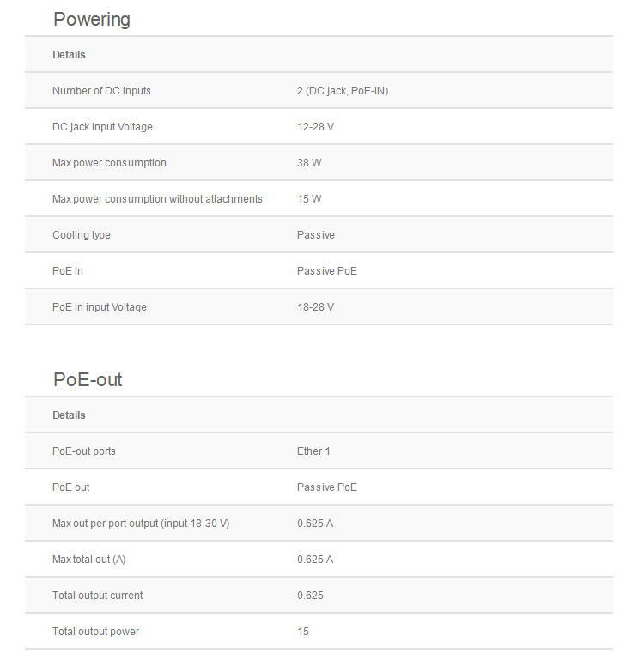
Task: Click the PoE in input Voltage label
Action: click(100, 307)
